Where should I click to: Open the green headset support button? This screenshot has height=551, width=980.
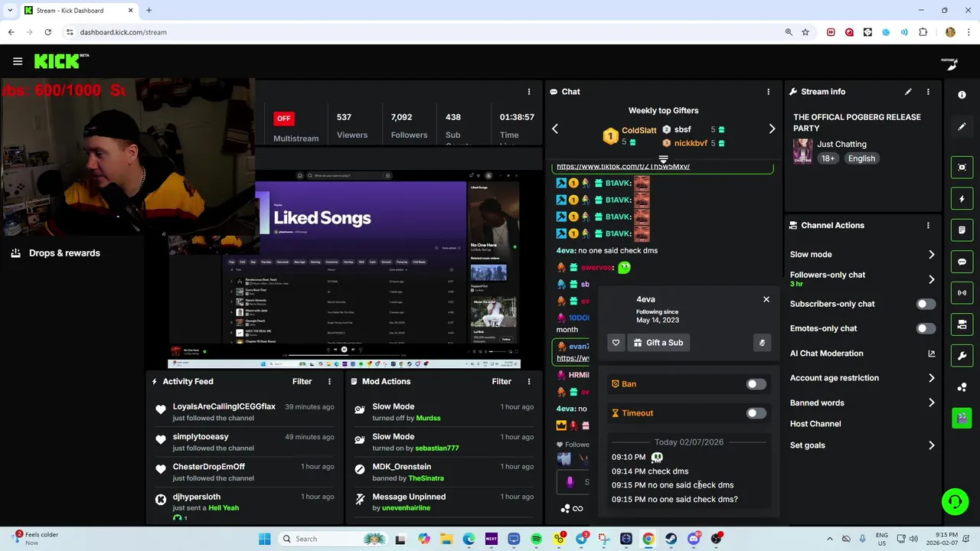coord(955,502)
